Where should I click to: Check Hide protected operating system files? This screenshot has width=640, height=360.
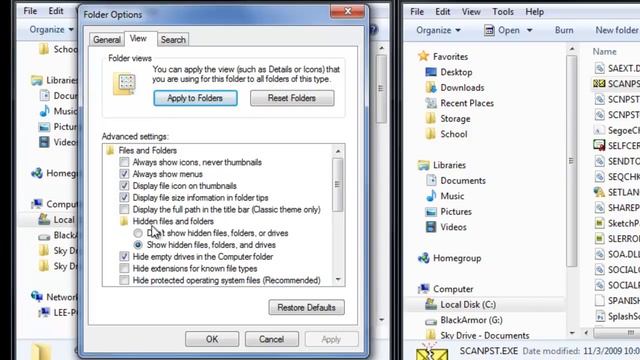click(124, 280)
